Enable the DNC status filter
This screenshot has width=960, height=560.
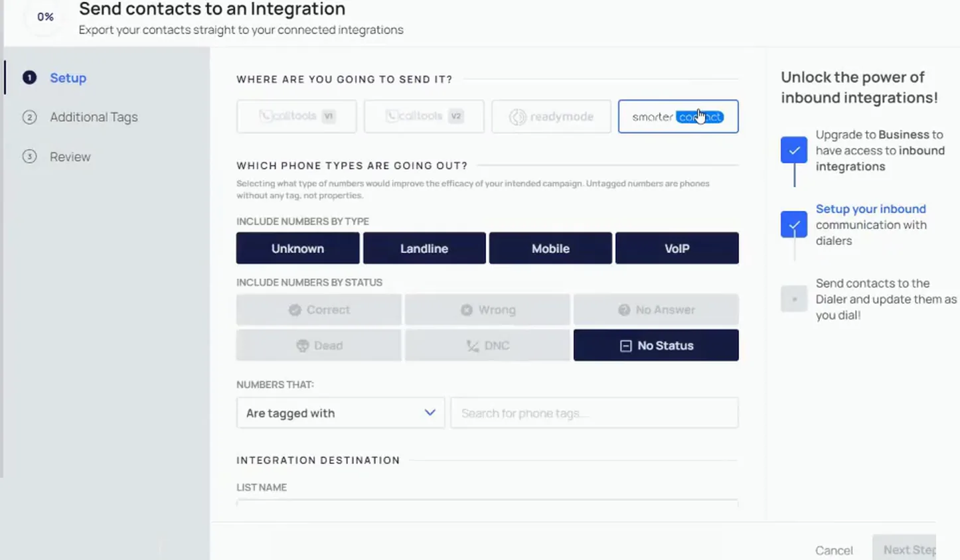click(487, 345)
